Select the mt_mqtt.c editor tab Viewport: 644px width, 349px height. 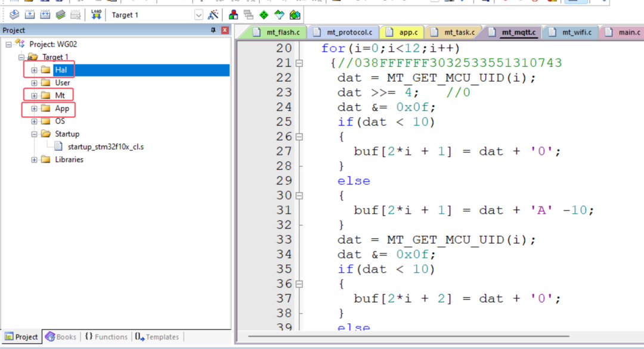point(513,32)
